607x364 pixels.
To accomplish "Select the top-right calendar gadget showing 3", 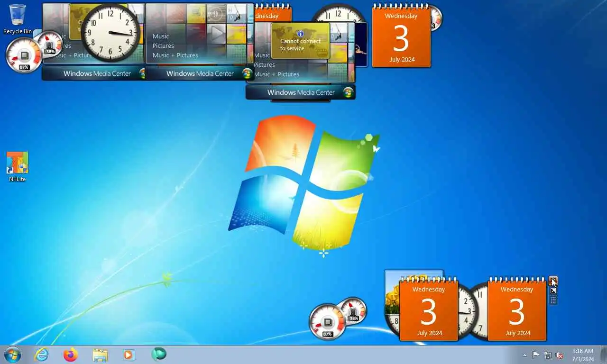I will (401, 36).
